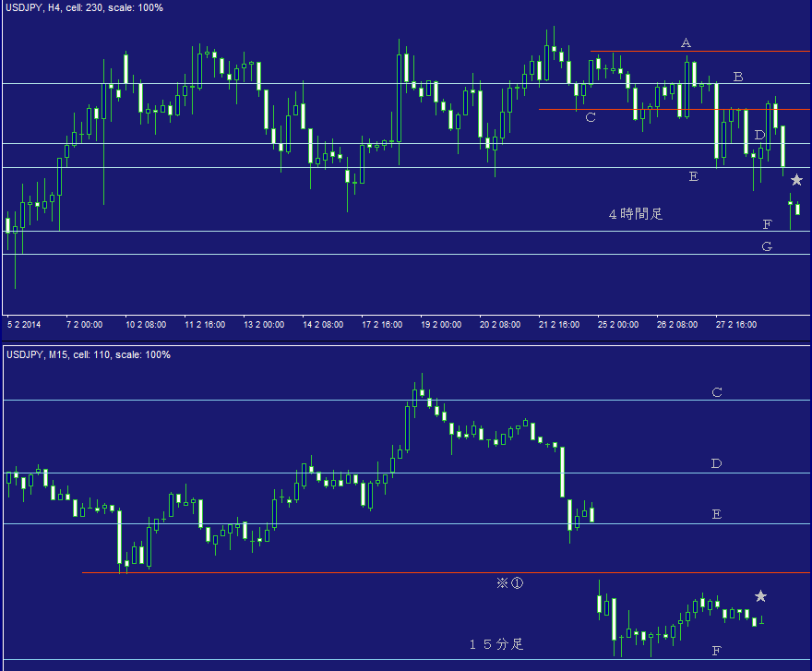Viewport: 812px width, 671px height.
Task: Click the '15分足' annotation text
Action: coord(496,644)
